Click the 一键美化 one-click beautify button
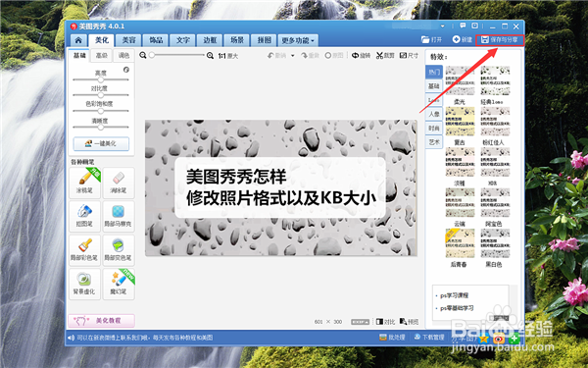Image resolution: width=588 pixels, height=368 pixels. coord(101,143)
